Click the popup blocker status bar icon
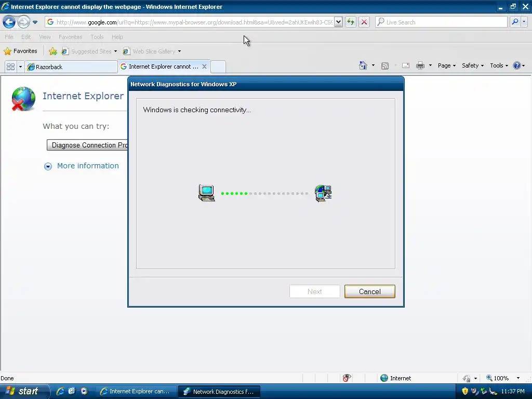Screen dimensions: 532x399 click(x=347, y=378)
